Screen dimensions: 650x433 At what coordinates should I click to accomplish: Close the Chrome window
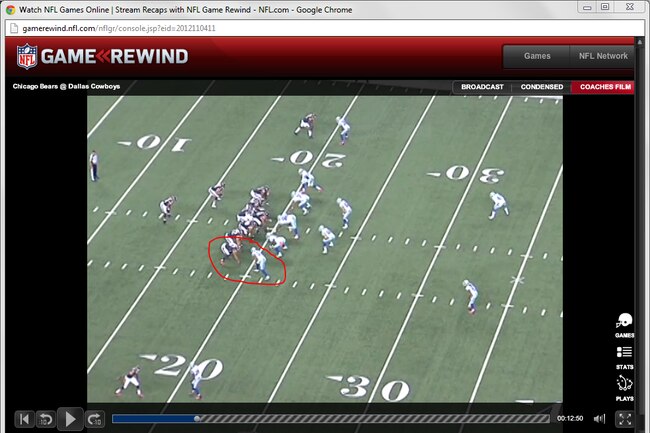click(630, 7)
